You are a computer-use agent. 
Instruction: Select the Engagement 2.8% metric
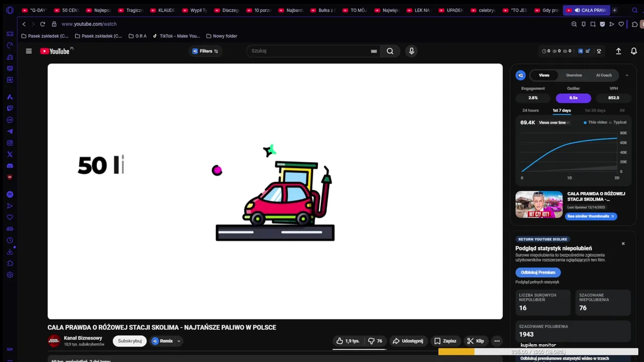point(533,98)
